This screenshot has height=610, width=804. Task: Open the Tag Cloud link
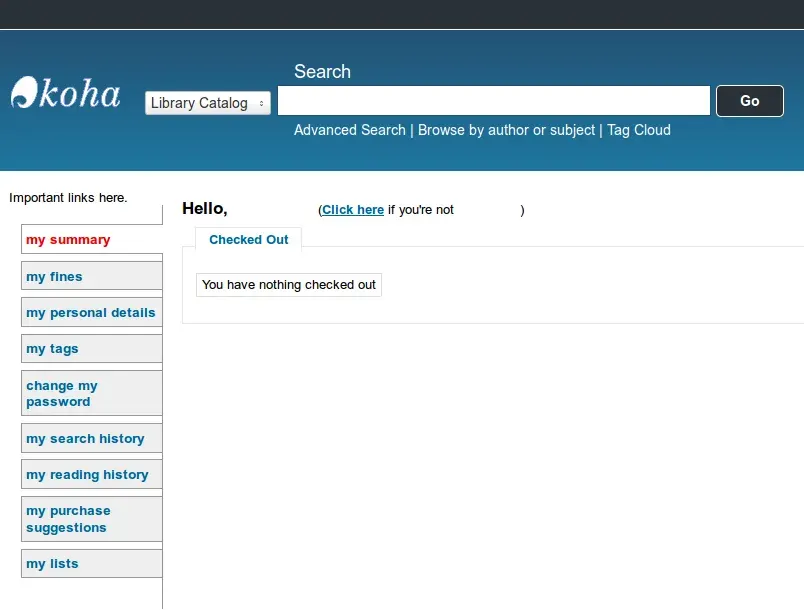[639, 130]
